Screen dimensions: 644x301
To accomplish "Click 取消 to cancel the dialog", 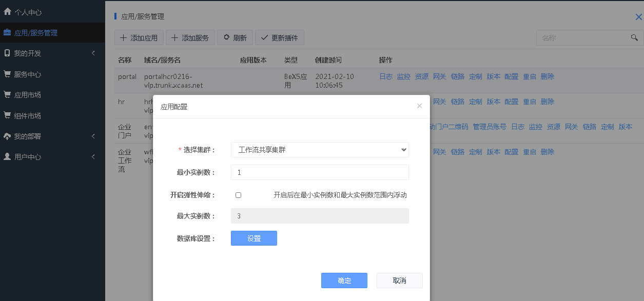I will coord(399,280).
